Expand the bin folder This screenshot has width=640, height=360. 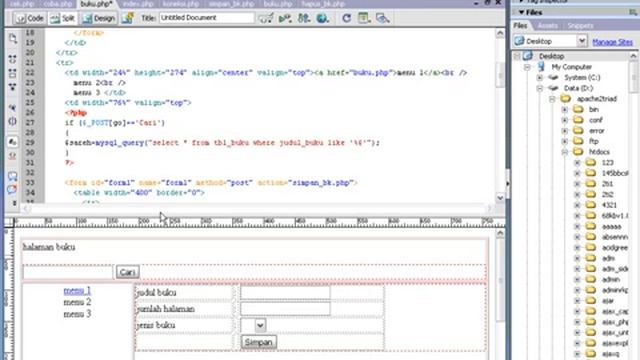coord(564,109)
